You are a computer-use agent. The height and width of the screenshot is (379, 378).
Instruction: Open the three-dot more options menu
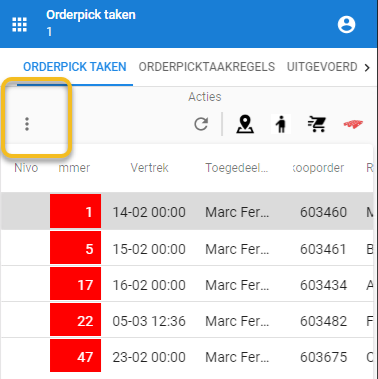click(x=27, y=124)
